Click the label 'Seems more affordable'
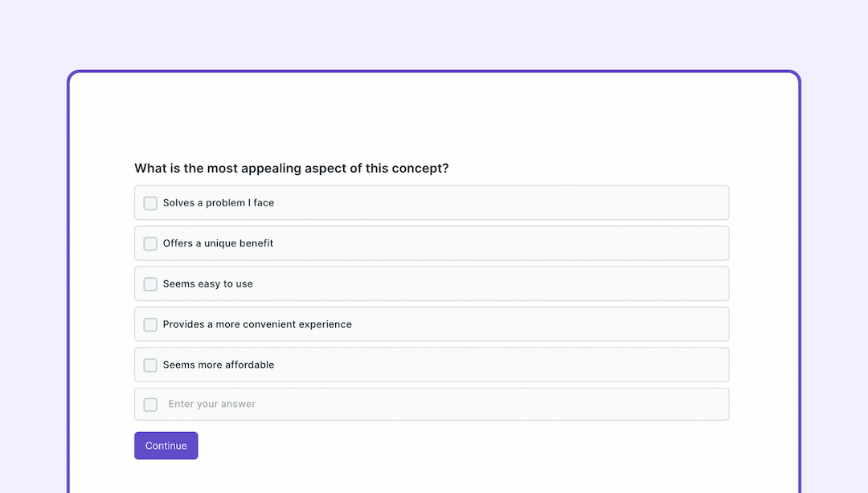 (x=217, y=365)
